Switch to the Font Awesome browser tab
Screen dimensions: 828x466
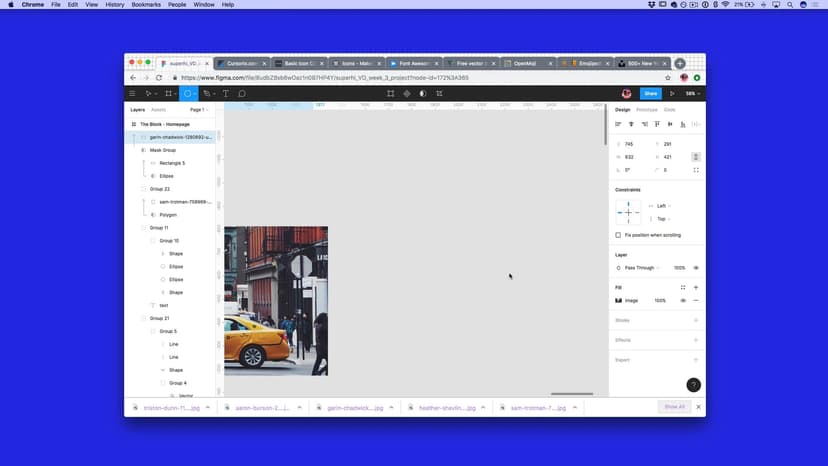(x=413, y=63)
